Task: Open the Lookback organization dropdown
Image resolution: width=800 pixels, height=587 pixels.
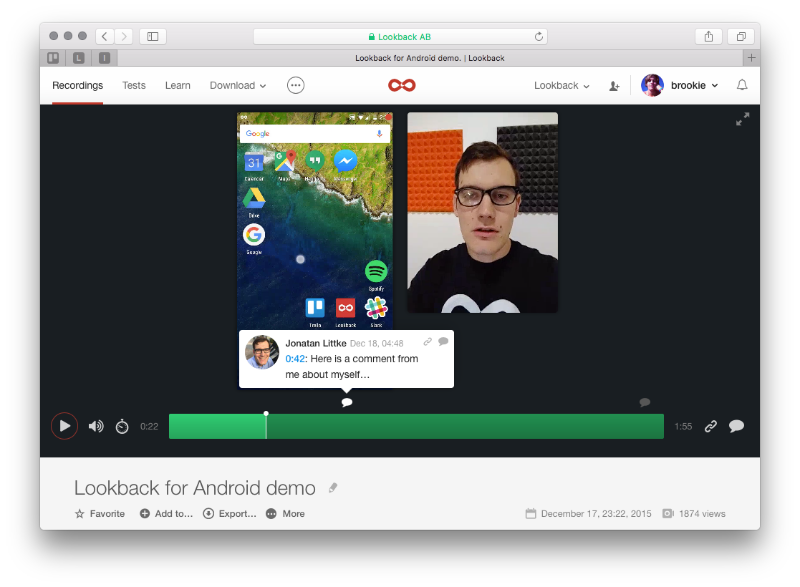Action: (561, 86)
